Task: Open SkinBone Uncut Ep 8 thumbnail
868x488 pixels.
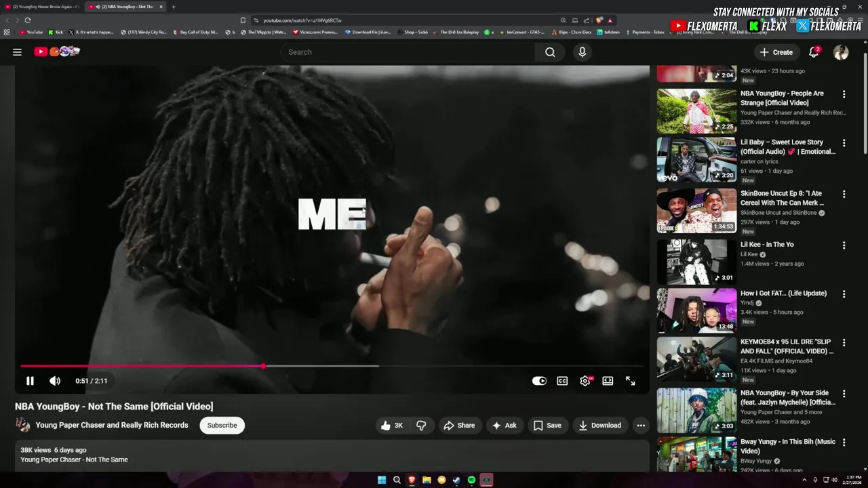Action: pyautogui.click(x=696, y=211)
